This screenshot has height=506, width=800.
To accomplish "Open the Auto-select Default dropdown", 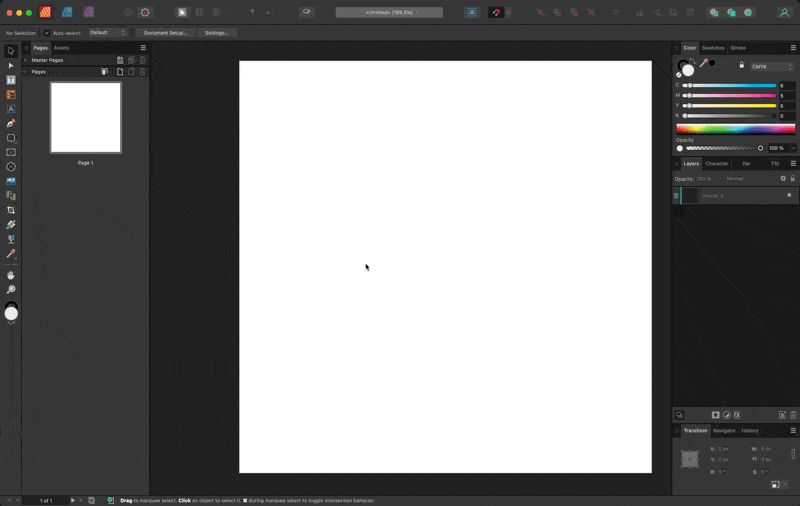I will 108,33.
